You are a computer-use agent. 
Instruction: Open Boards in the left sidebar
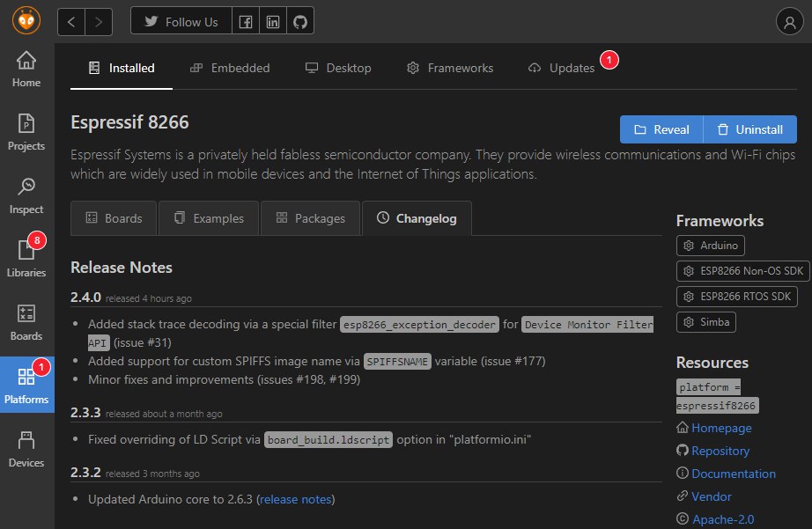pyautogui.click(x=26, y=323)
